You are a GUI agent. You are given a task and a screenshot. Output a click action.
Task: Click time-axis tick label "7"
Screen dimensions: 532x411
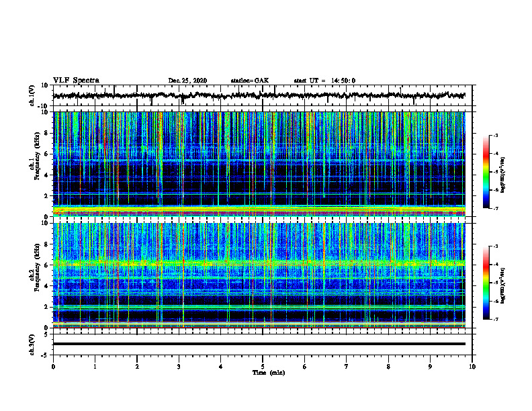point(347,367)
